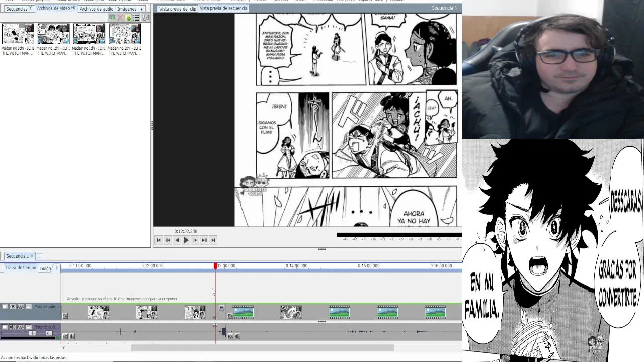Image resolution: width=644 pixels, height=362 pixels.
Task: Click the detach bin panel icon
Action: tap(146, 18)
